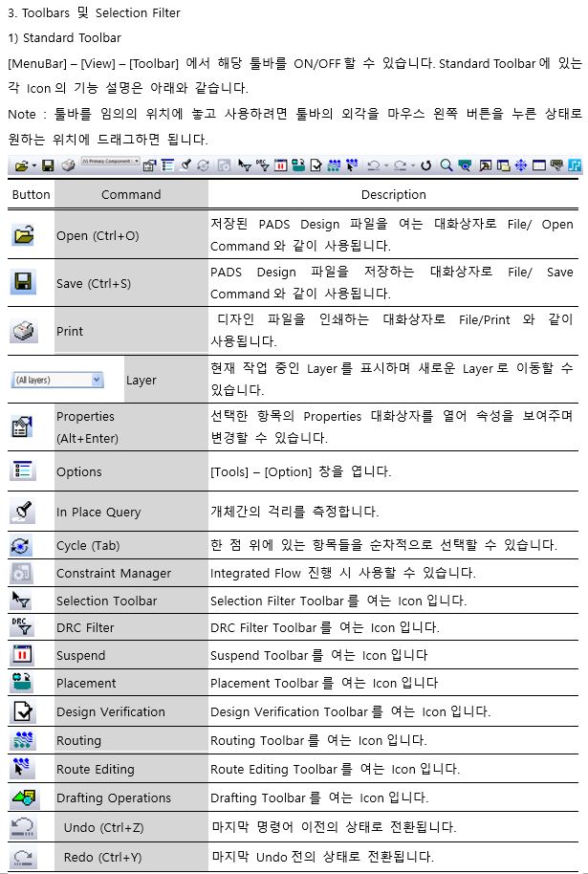Click the Selection Toolbar icon in the table

pos(22,601)
